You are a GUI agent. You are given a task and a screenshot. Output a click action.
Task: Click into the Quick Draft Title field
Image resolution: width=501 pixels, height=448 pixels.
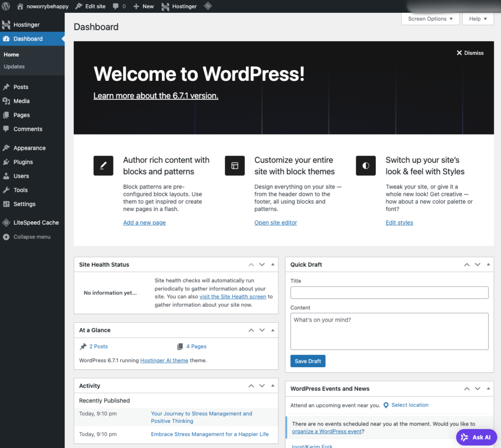pyautogui.click(x=389, y=293)
